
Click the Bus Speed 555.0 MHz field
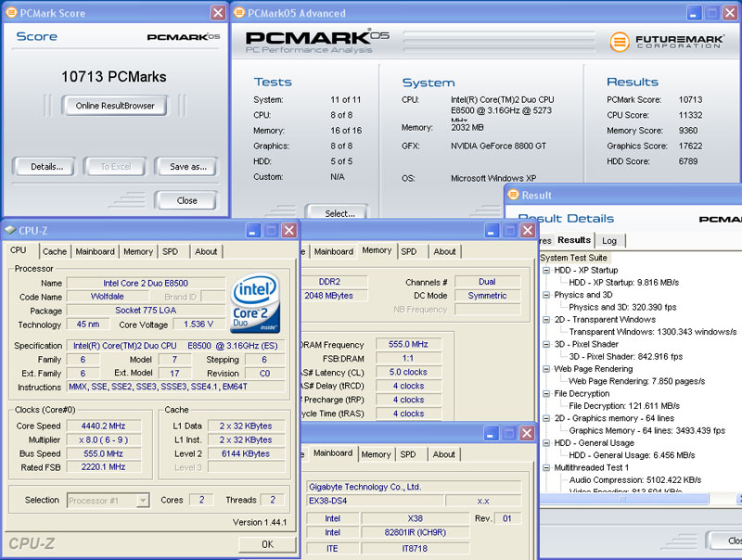click(103, 453)
